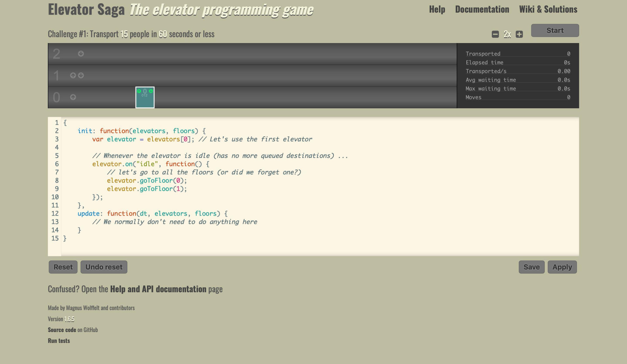Open Help and API documentation link
The width and height of the screenshot is (627, 364).
(158, 289)
